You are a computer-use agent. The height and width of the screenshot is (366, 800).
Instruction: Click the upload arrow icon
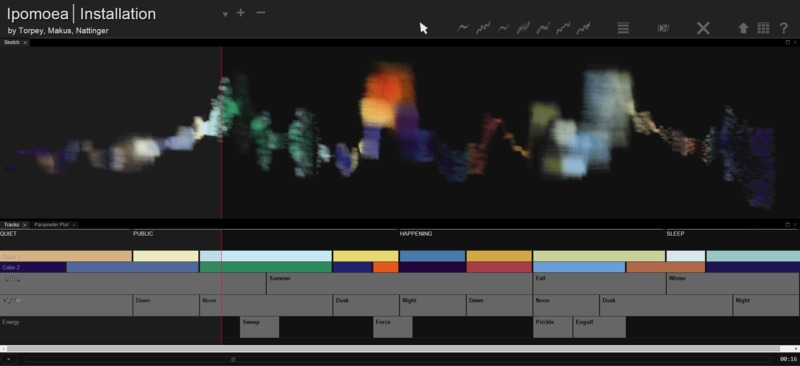coord(743,28)
